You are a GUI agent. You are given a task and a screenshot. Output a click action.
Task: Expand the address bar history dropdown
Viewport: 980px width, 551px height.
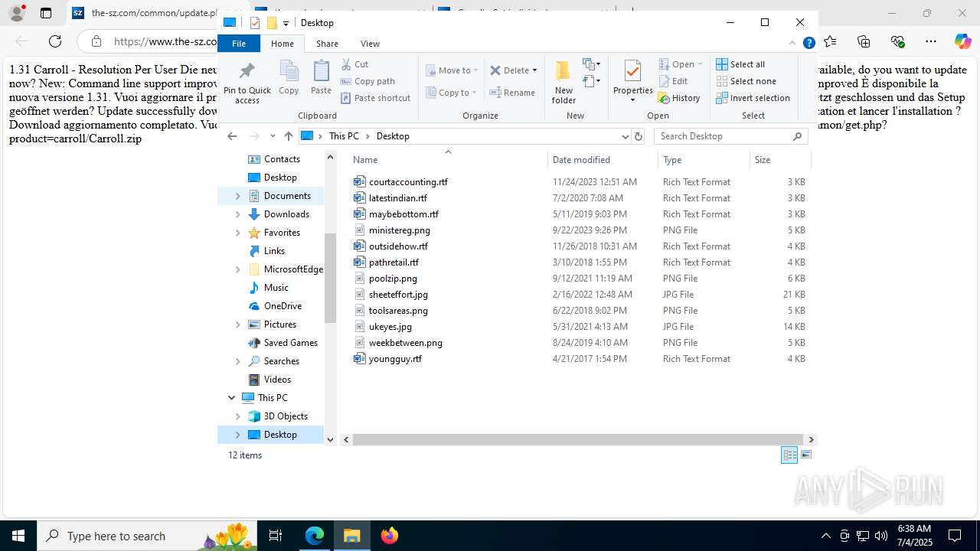tap(626, 136)
